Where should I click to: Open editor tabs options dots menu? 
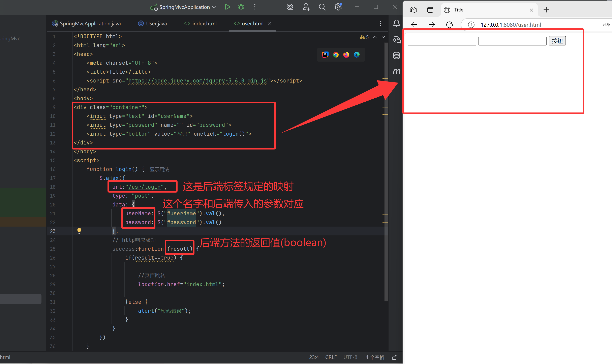(x=380, y=23)
